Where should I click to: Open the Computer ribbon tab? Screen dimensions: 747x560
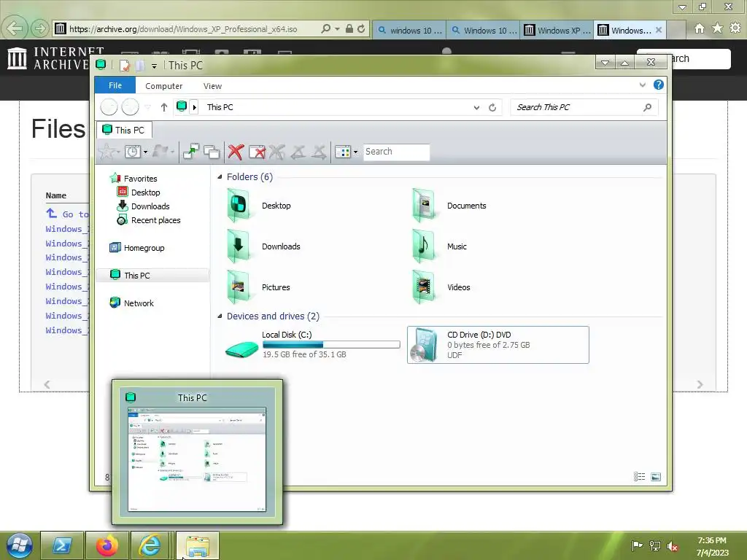[164, 86]
